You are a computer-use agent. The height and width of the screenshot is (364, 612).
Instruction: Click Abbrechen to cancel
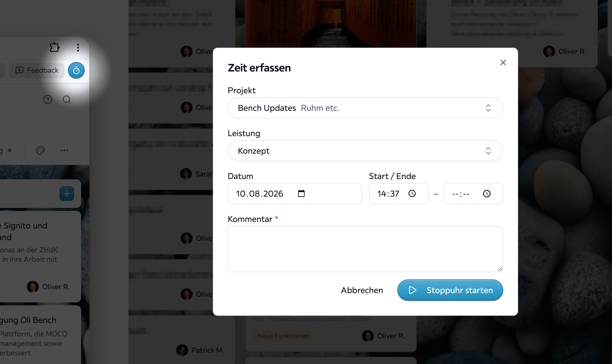[362, 290]
